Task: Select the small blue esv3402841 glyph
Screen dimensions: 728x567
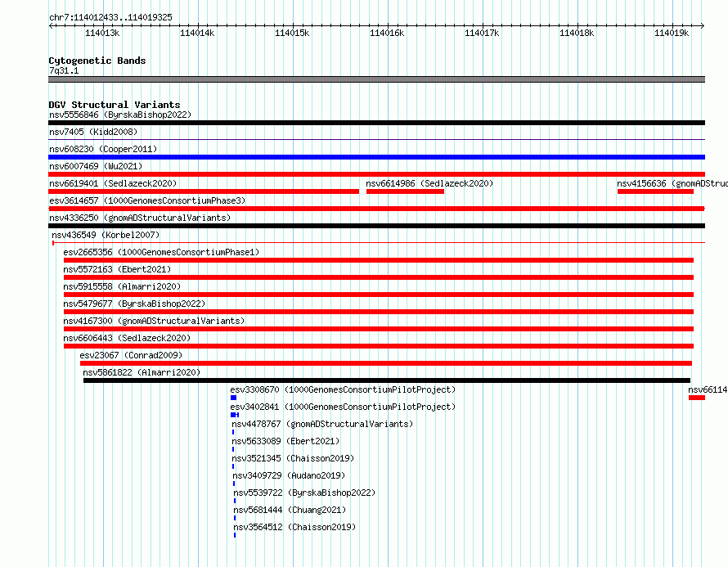Action: point(235,415)
